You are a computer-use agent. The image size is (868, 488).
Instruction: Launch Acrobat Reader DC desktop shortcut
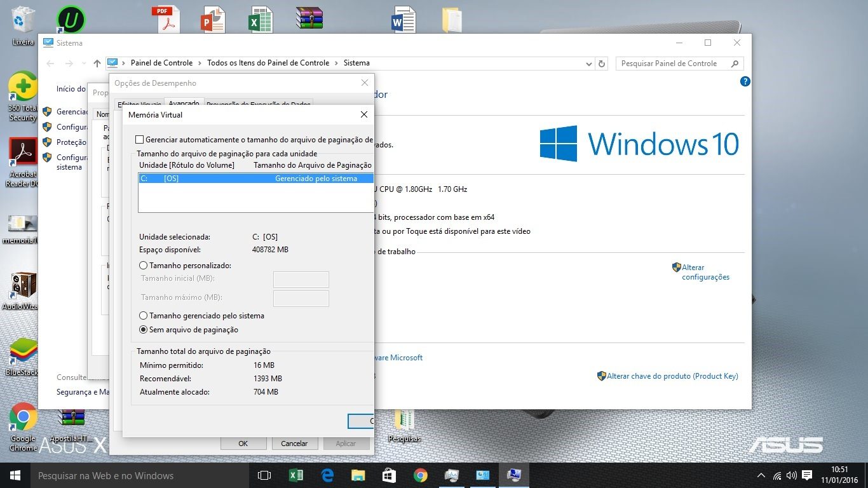[23, 163]
